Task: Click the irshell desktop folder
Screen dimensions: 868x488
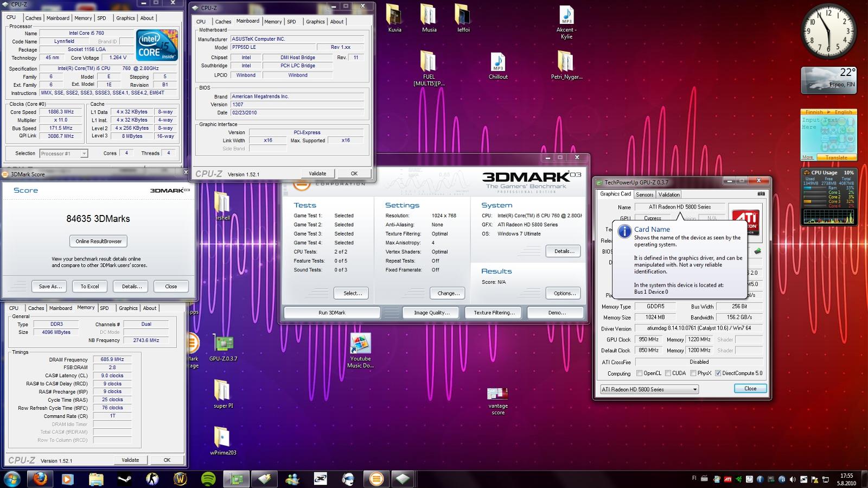Action: (x=222, y=206)
